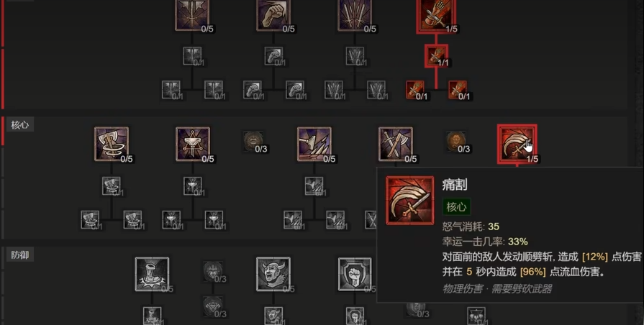Choose the Double Swing crossed-axes skill
The height and width of the screenshot is (325, 644).
coord(396,144)
